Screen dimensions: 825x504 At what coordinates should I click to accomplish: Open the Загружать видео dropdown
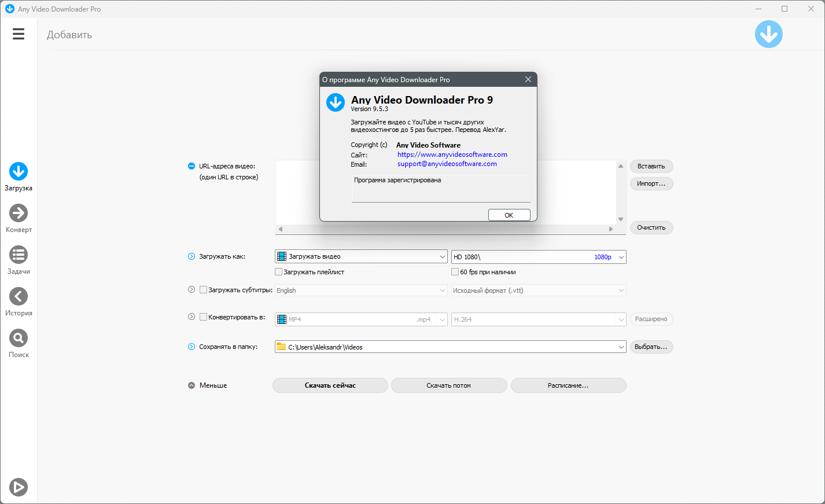click(362, 256)
